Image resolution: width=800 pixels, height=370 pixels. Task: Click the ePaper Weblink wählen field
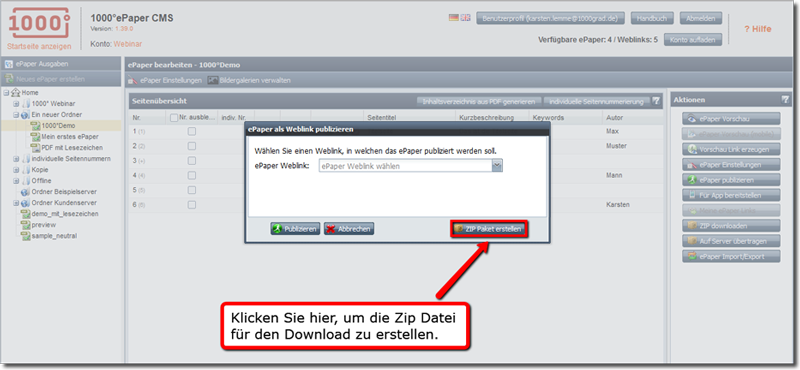coord(406,166)
